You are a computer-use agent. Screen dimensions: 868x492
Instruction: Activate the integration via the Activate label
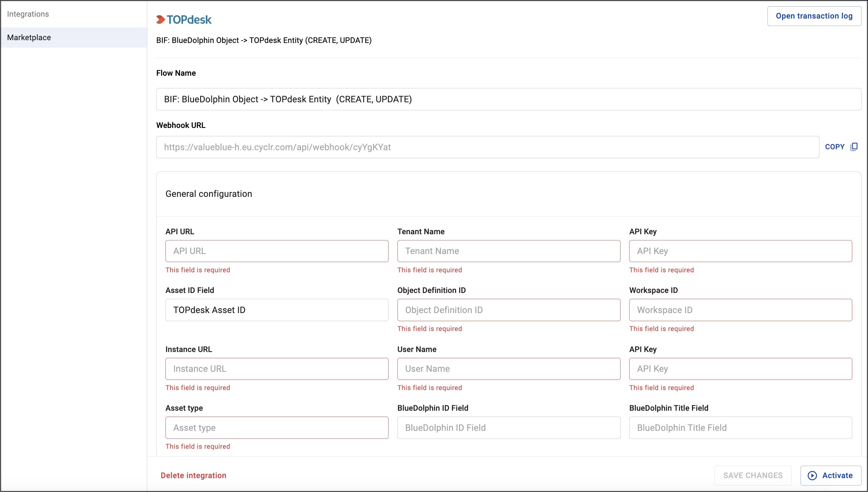(x=837, y=475)
